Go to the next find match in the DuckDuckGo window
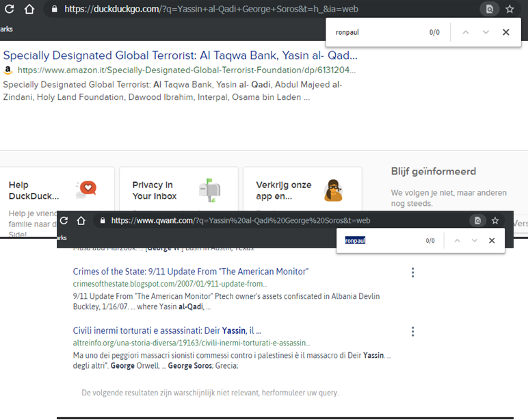 point(486,32)
